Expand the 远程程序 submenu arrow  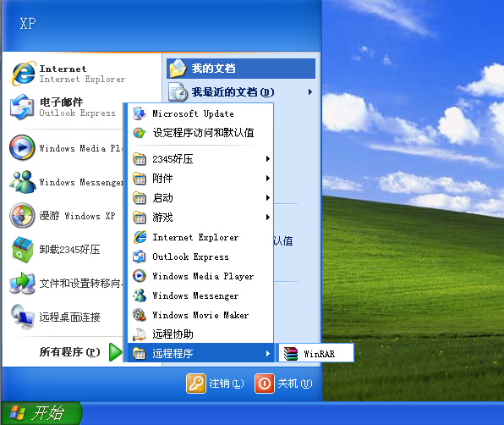267,354
